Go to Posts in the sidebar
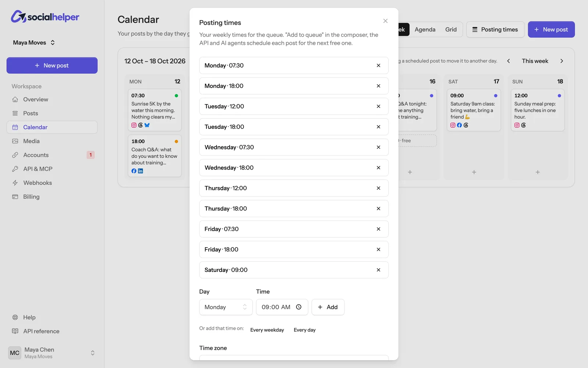This screenshot has width=588, height=368. 52,113
